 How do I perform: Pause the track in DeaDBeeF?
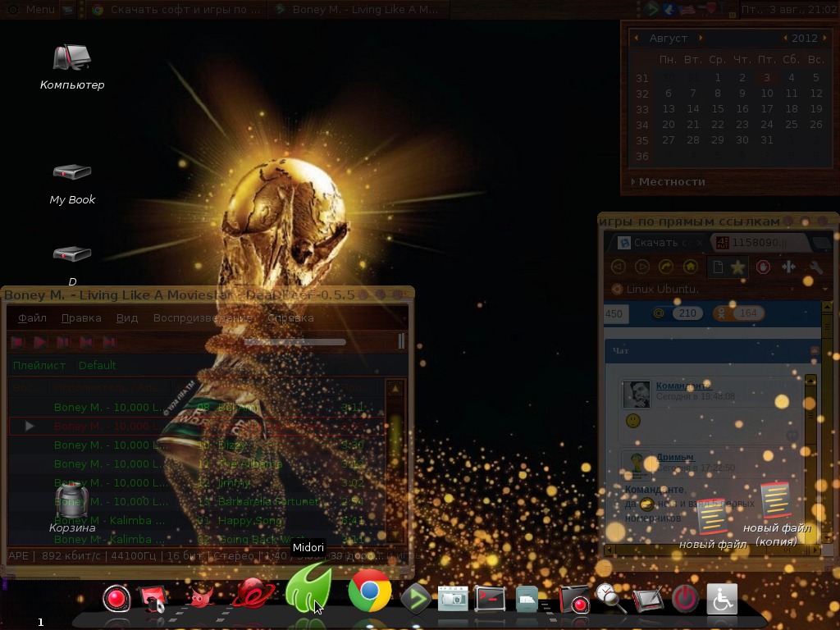(x=62, y=342)
